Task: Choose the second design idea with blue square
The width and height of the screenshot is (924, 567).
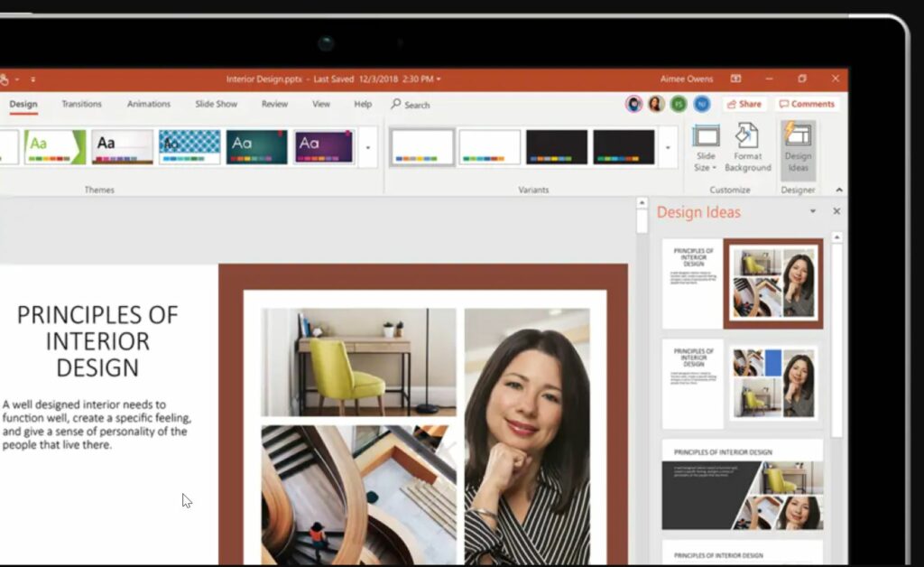Action: click(x=743, y=384)
